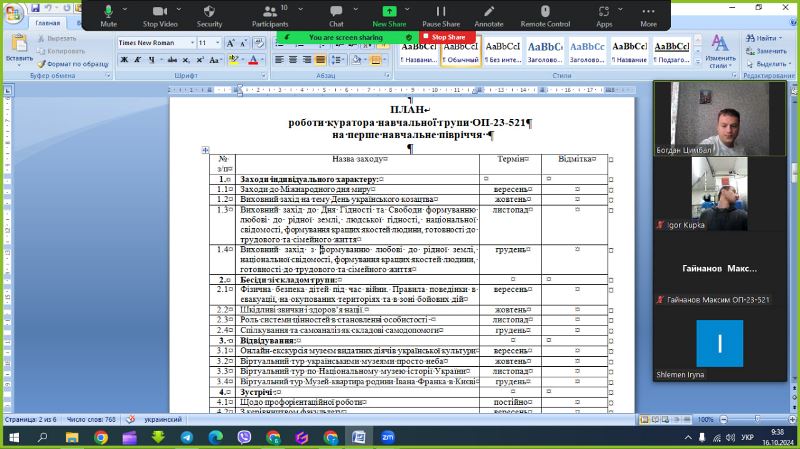Expand options arrow next to Mute
This screenshot has width=800, height=449.
pyautogui.click(x=125, y=10)
